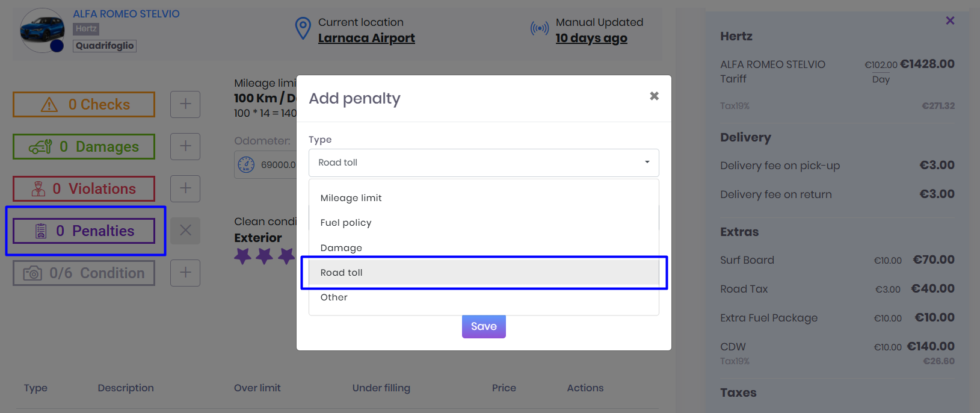Open the 0 Penalties section
Image resolution: width=980 pixels, height=413 pixels.
(84, 231)
